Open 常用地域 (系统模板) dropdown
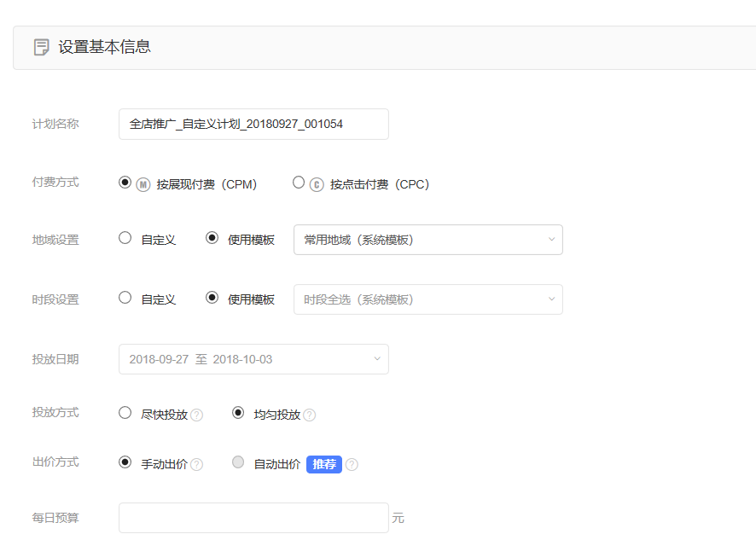The image size is (756, 540). tap(428, 240)
